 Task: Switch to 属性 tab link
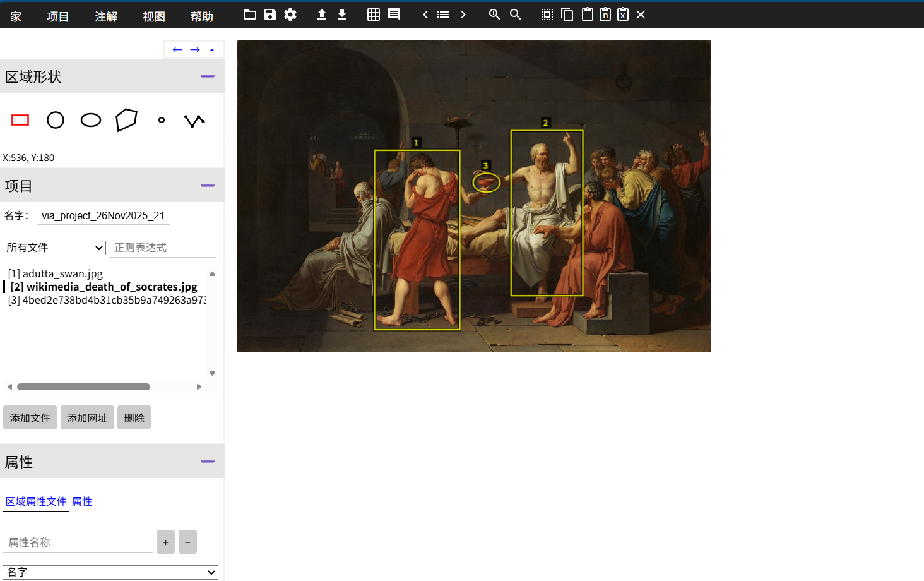click(82, 501)
